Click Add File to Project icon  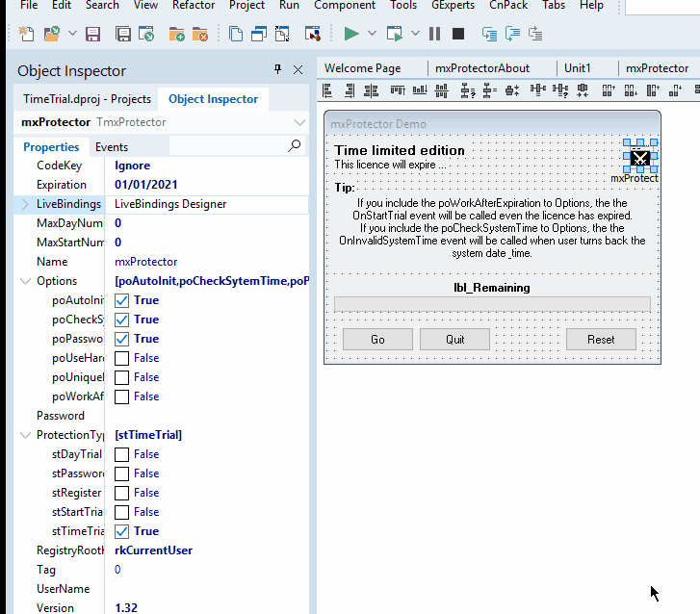pyautogui.click(x=177, y=34)
